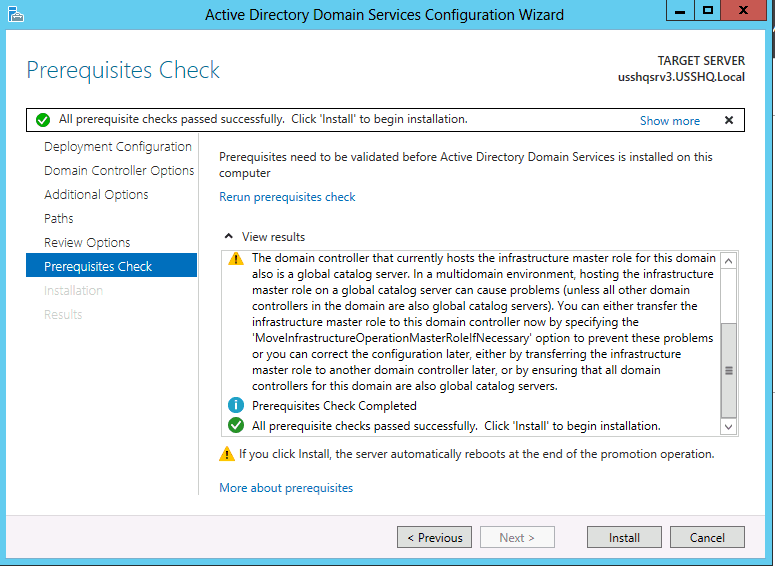
Task: Click the warning icon beside the reboot notice
Action: [x=227, y=454]
